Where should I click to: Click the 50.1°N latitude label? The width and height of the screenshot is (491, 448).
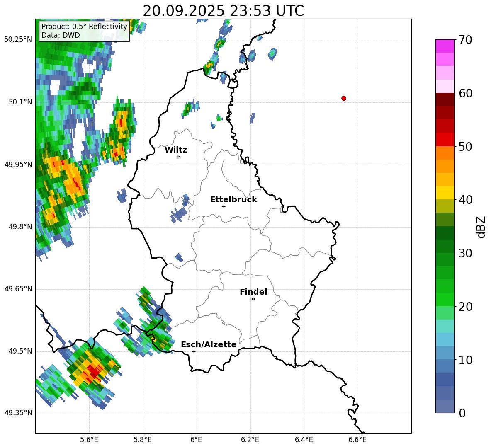20,102
